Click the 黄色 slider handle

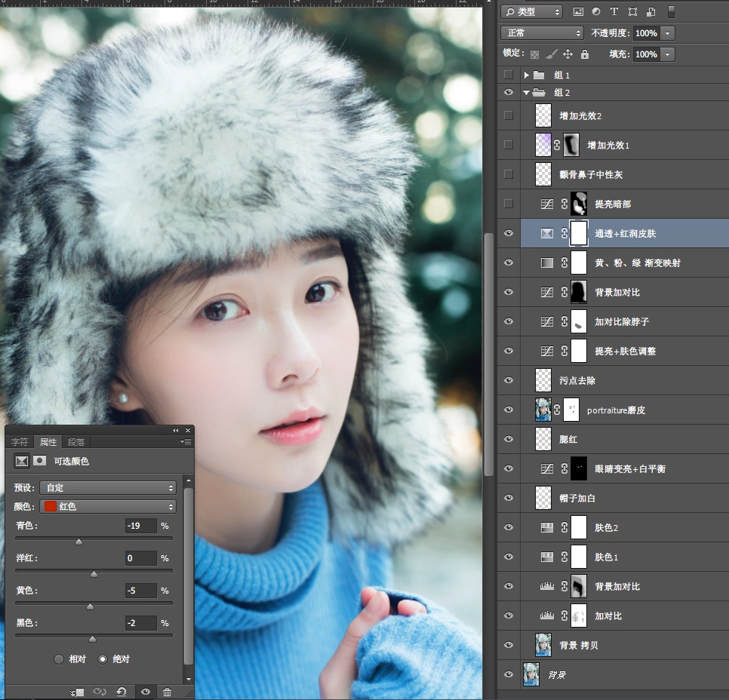coord(91,606)
